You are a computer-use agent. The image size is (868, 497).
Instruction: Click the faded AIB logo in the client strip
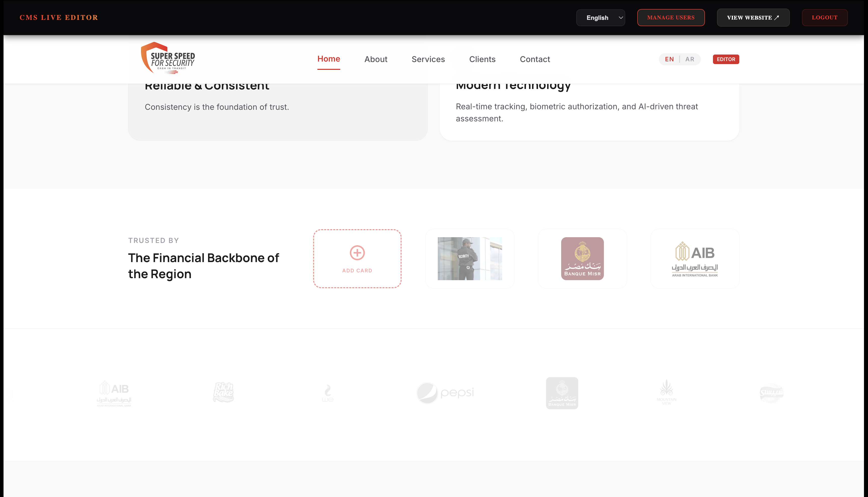114,393
